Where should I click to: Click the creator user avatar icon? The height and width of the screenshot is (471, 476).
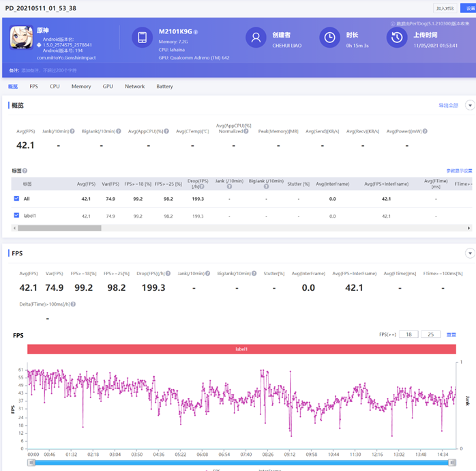256,38
